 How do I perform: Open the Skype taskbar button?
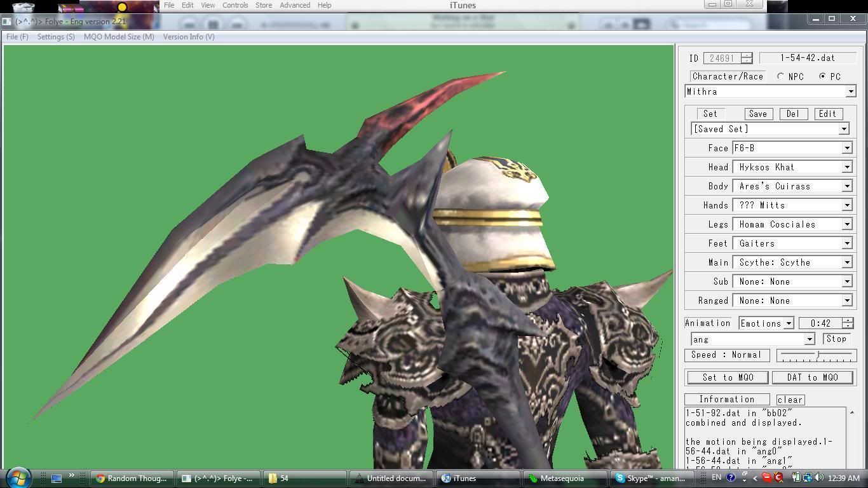650,478
